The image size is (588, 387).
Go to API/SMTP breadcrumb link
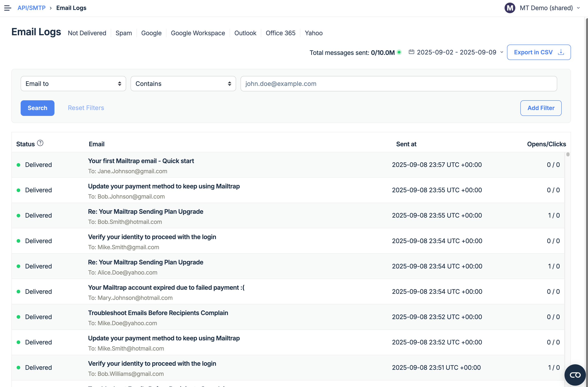[32, 8]
